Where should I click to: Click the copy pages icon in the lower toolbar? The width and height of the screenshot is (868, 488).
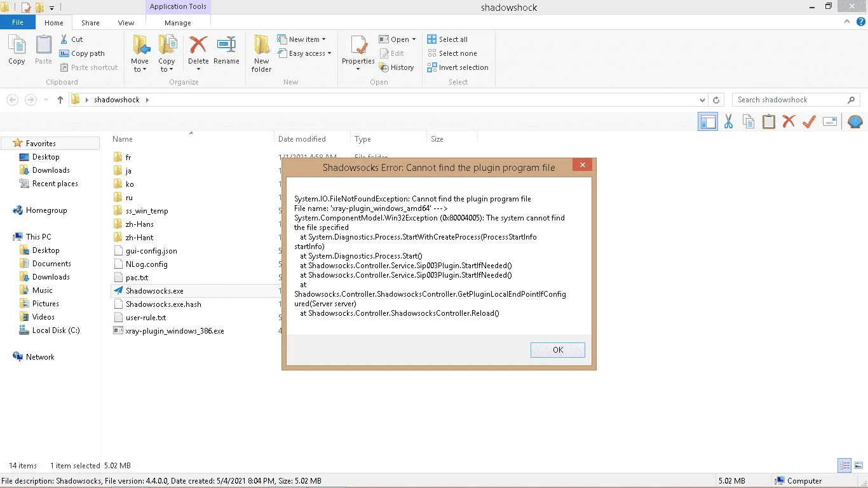click(749, 121)
